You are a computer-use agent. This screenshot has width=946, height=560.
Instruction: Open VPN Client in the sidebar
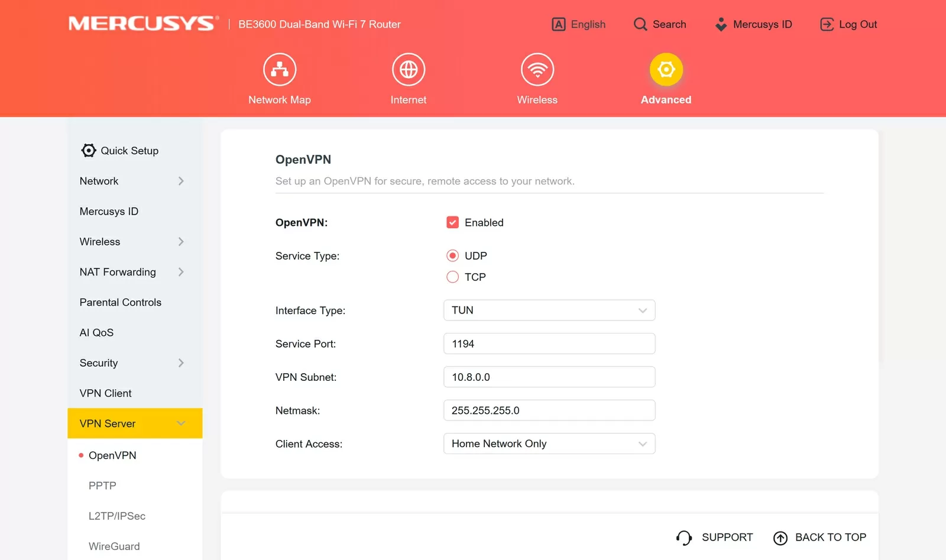click(x=135, y=393)
